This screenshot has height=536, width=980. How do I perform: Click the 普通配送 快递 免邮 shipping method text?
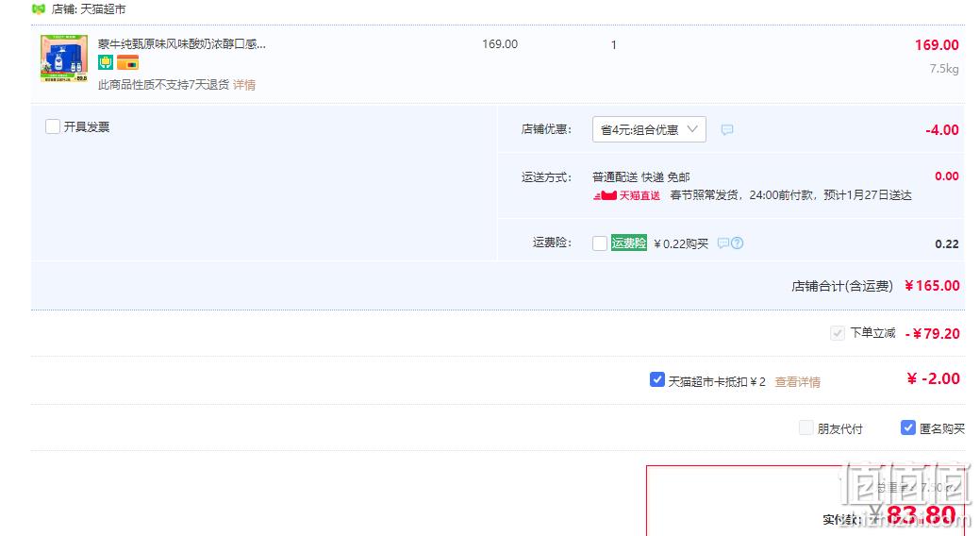[641, 177]
